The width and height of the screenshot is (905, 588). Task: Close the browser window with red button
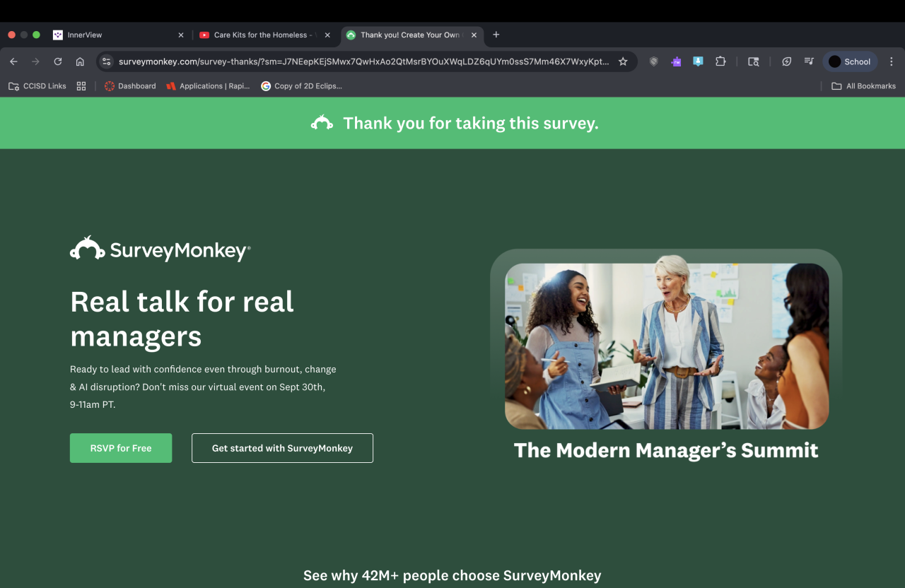tap(11, 35)
